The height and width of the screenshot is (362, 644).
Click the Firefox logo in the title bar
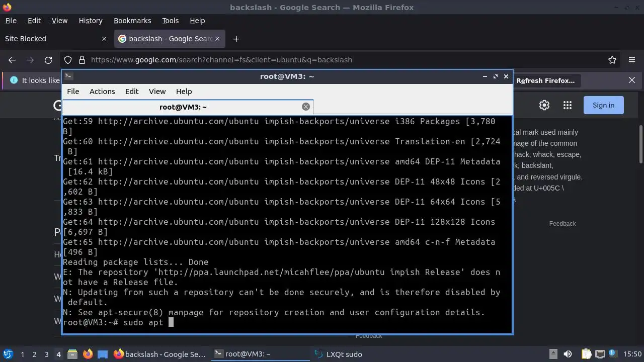[7, 7]
